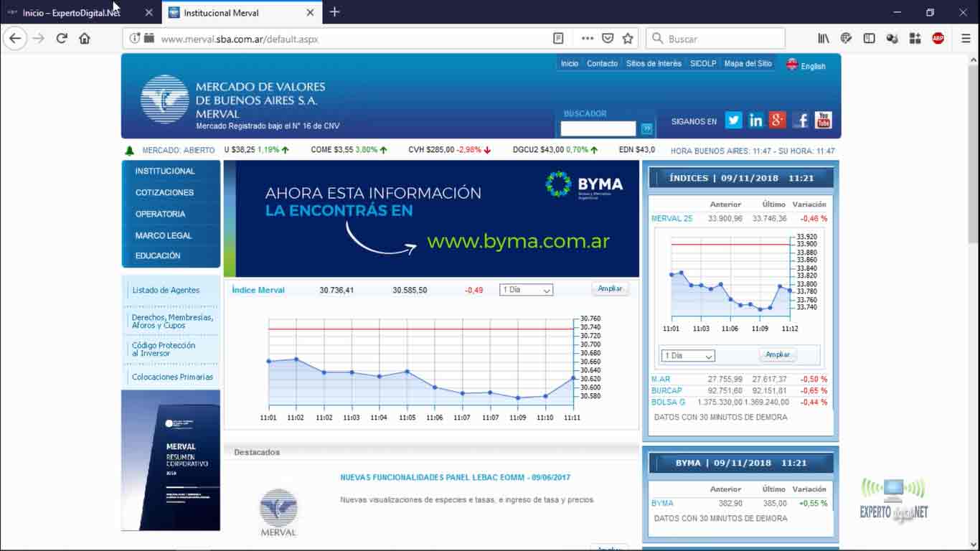Open the Listado de Agentes link
Viewport: 980px width, 551px height.
point(166,291)
